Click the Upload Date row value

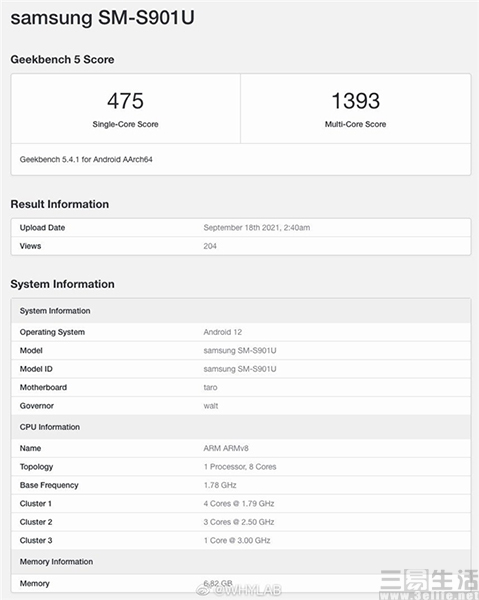click(257, 228)
